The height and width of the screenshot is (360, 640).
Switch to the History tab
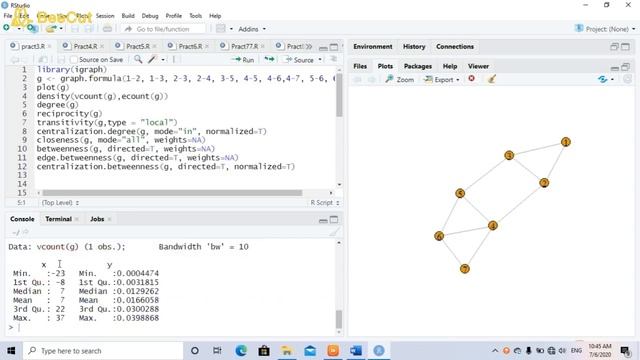(x=414, y=47)
